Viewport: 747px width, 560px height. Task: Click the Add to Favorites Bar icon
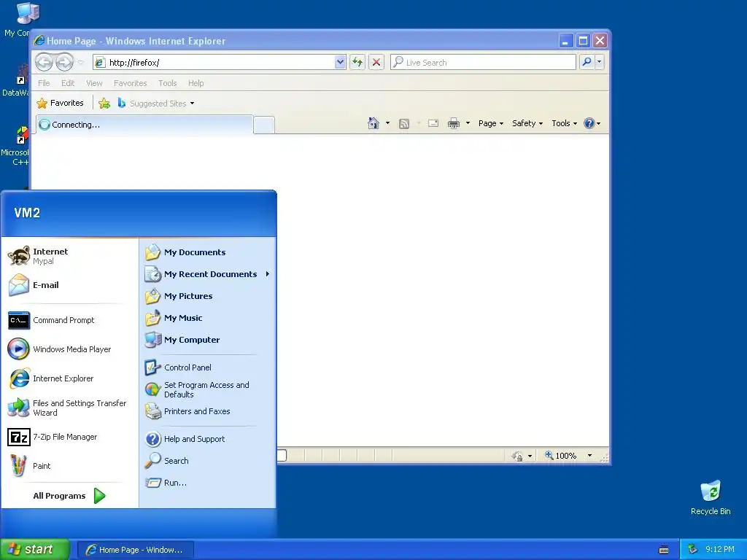104,103
